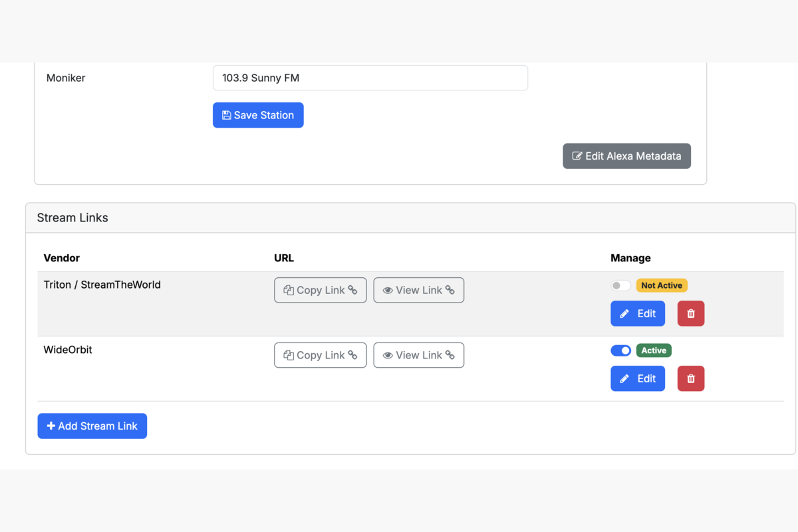The height and width of the screenshot is (532, 798).
Task: Enable the Triton / StreamTheWorld stream toggle
Action: pos(620,285)
